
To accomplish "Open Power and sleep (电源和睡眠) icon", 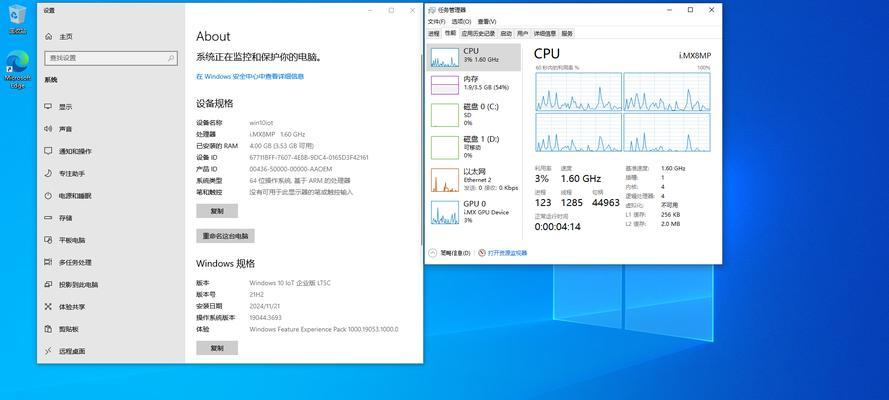I will 49,195.
